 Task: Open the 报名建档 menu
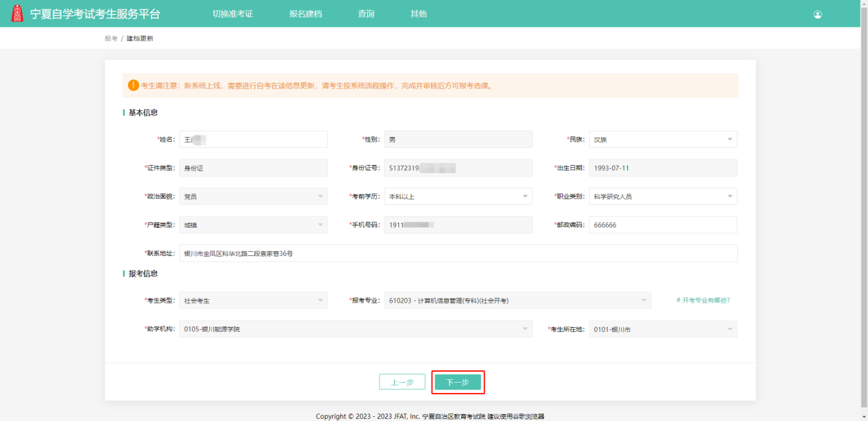(x=305, y=14)
